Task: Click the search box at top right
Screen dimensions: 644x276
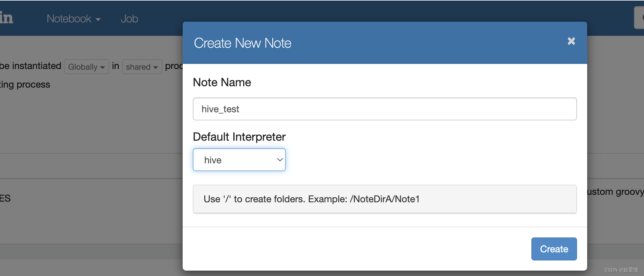Action: tap(639, 18)
